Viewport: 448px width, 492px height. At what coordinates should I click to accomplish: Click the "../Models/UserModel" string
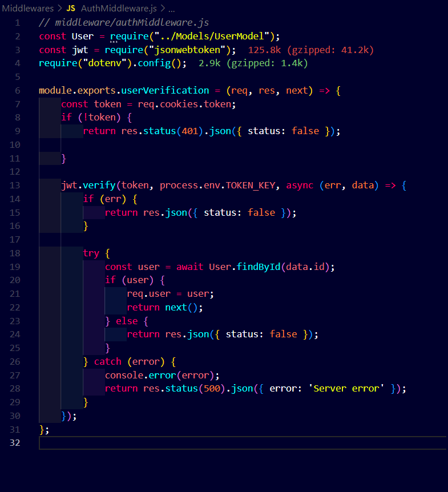[212, 36]
